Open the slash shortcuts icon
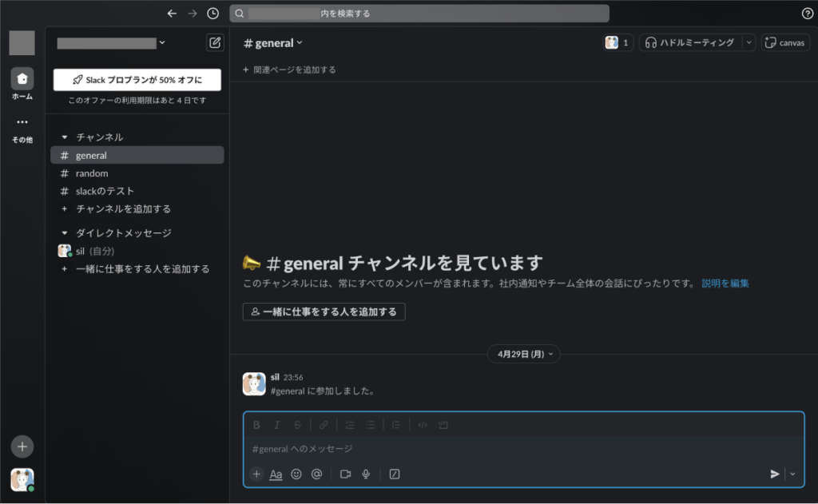Image resolution: width=818 pixels, height=504 pixels. [x=395, y=474]
